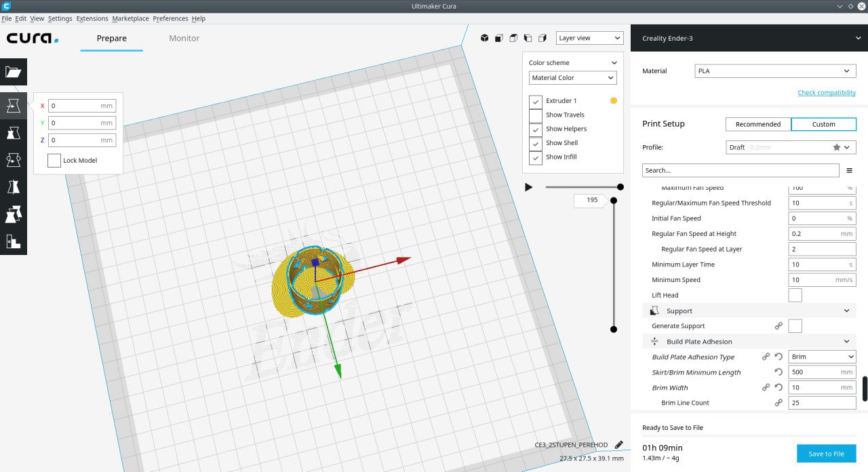Uncheck Extruder 1 visibility
Viewport: 868px width, 472px height.
click(x=536, y=101)
